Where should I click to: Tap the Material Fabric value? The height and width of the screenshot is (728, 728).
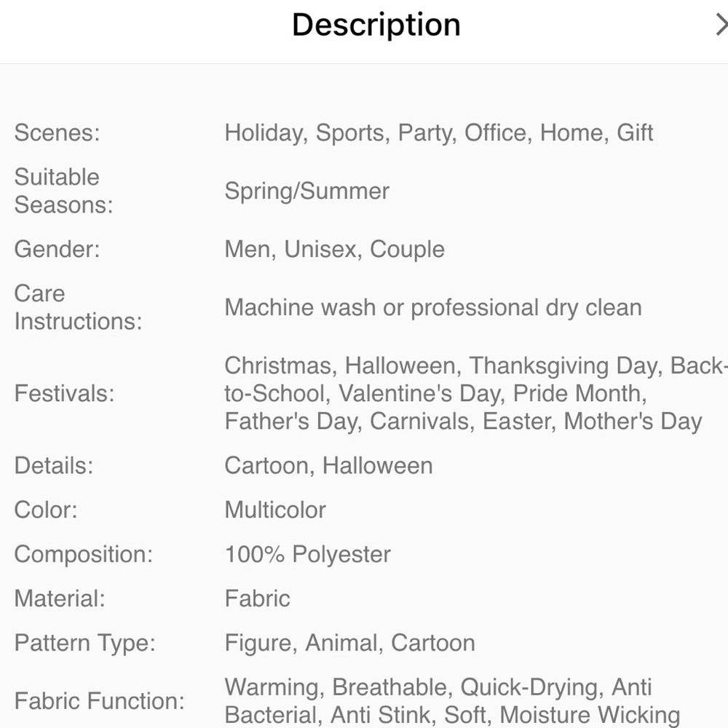[258, 598]
